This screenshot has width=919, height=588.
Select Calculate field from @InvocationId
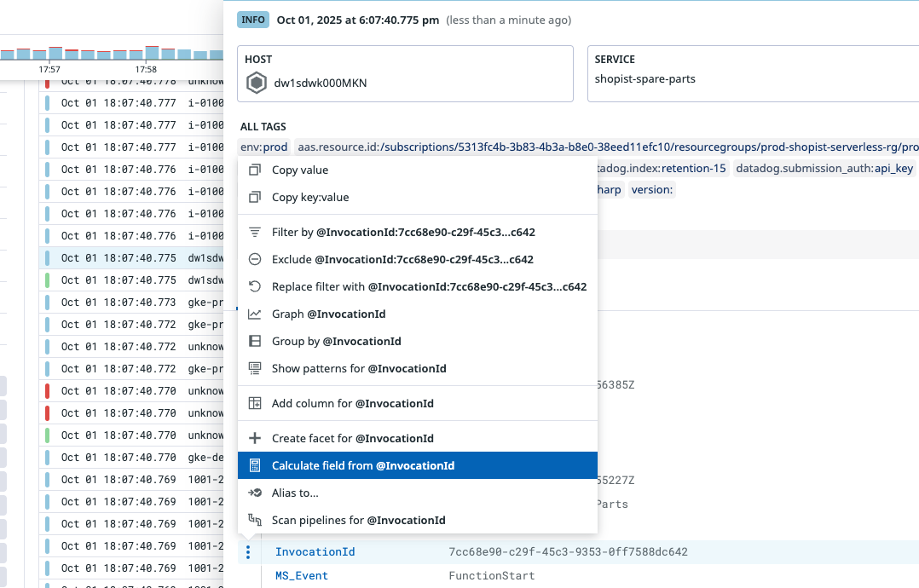pyautogui.click(x=362, y=466)
